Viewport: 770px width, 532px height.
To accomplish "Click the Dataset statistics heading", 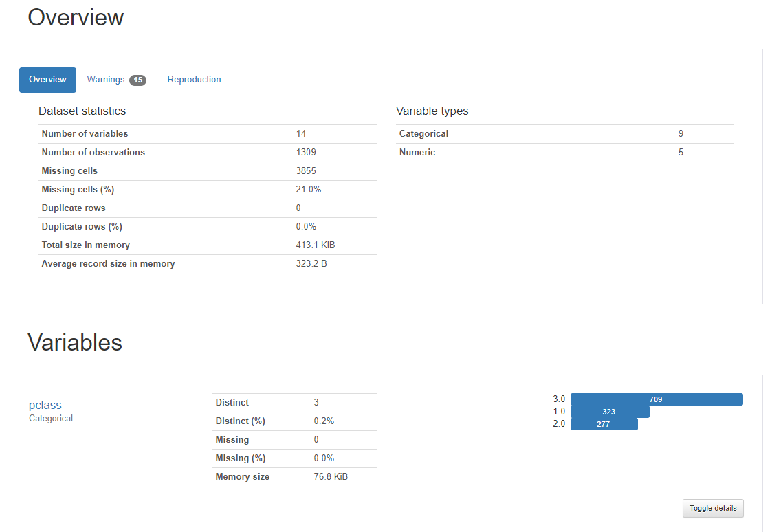I will 82,111.
